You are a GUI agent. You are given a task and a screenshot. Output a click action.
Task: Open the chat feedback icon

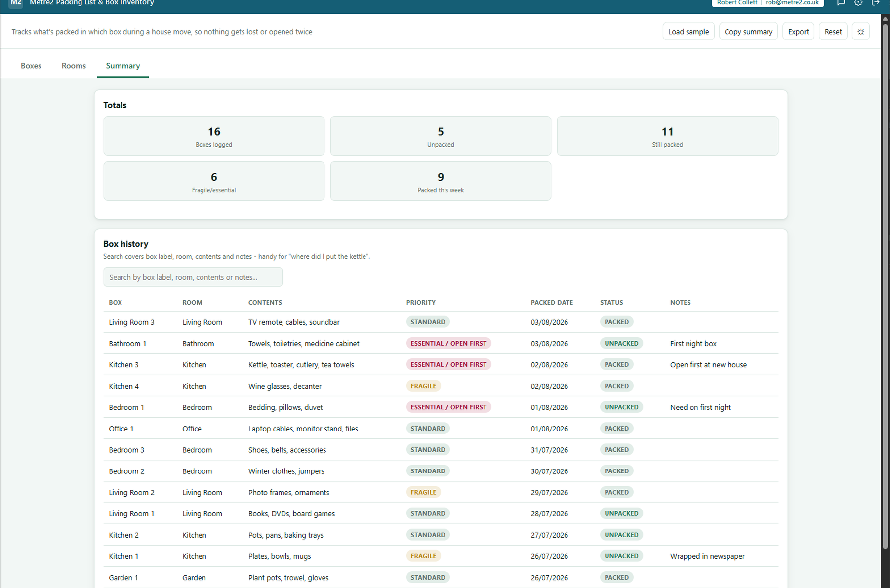(x=841, y=3)
